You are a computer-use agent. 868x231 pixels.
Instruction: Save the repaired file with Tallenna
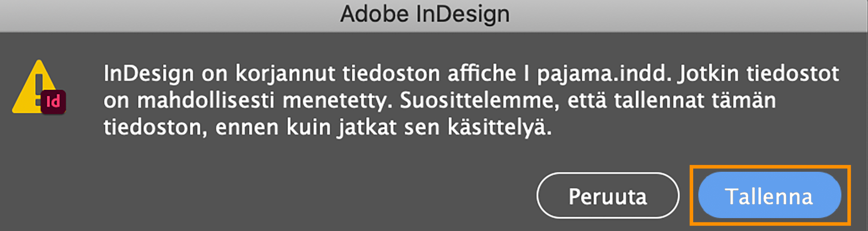[x=769, y=196]
